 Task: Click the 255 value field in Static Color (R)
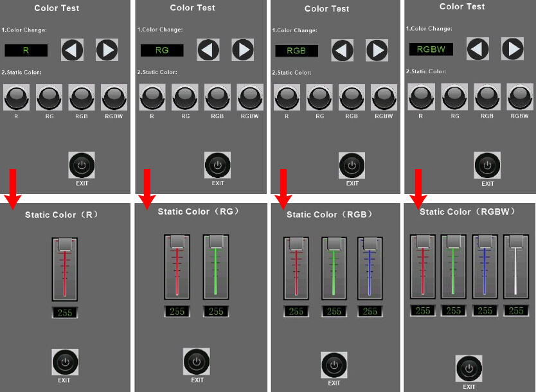click(x=65, y=312)
